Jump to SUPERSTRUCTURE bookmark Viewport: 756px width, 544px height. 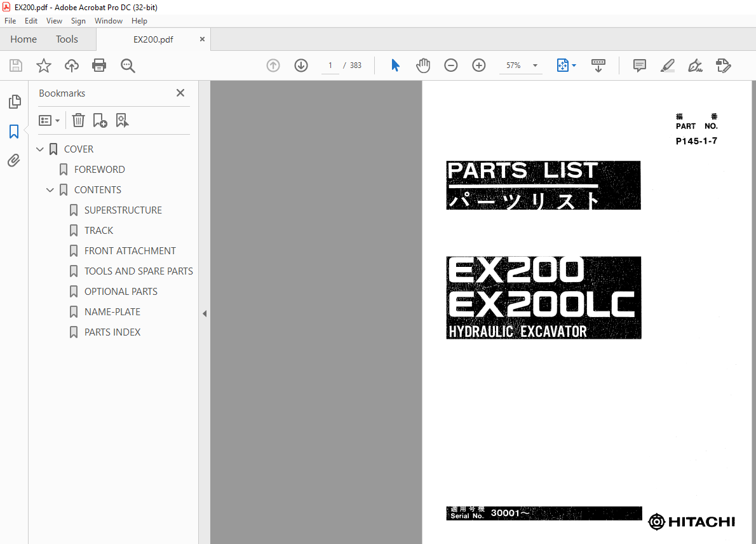click(x=123, y=210)
